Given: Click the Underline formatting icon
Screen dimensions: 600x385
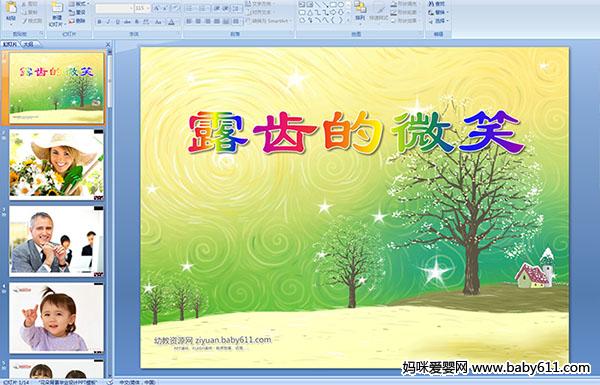Looking at the screenshot, I should [117, 22].
